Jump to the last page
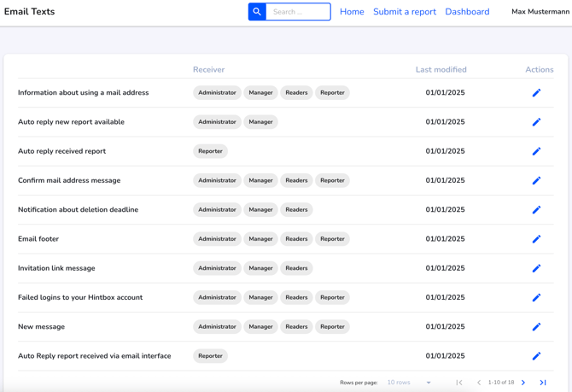Screen dimensions: 572x392 (543, 383)
